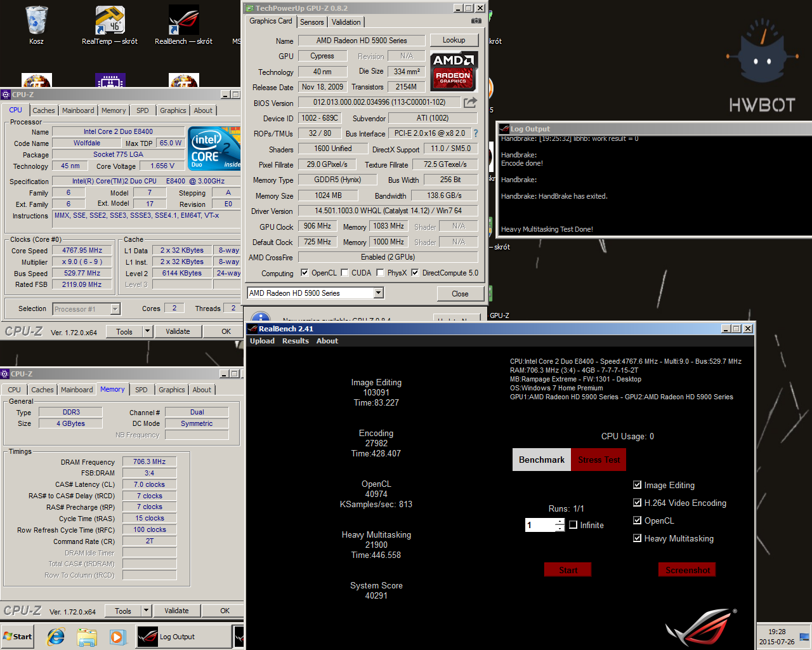Open Graphics tab in lower CPU-Z

pyautogui.click(x=172, y=390)
